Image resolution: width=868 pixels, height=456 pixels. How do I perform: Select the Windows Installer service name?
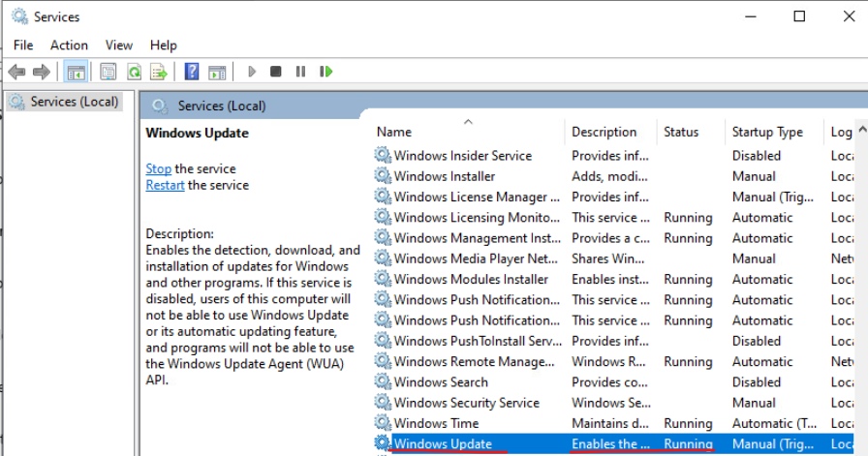445,176
